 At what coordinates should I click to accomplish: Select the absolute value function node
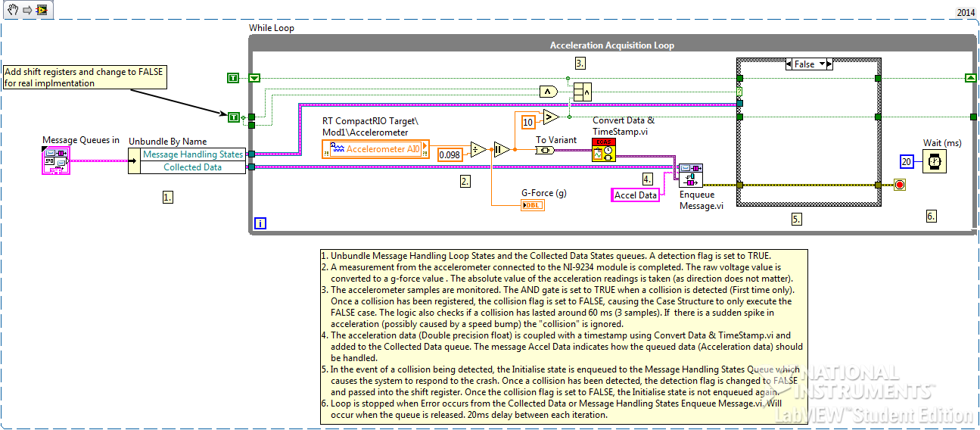click(501, 149)
